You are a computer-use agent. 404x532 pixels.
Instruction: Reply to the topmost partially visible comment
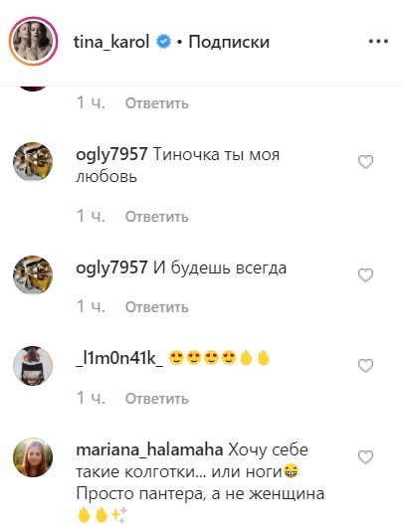157,103
